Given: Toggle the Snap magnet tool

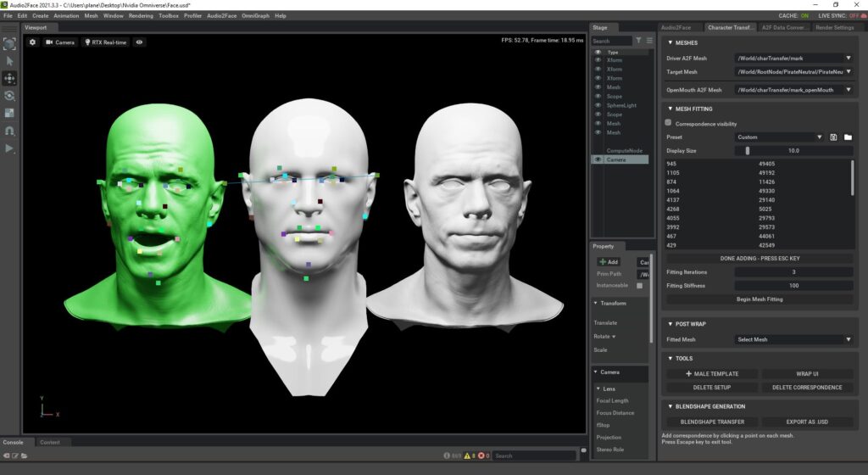Looking at the screenshot, I should [10, 131].
